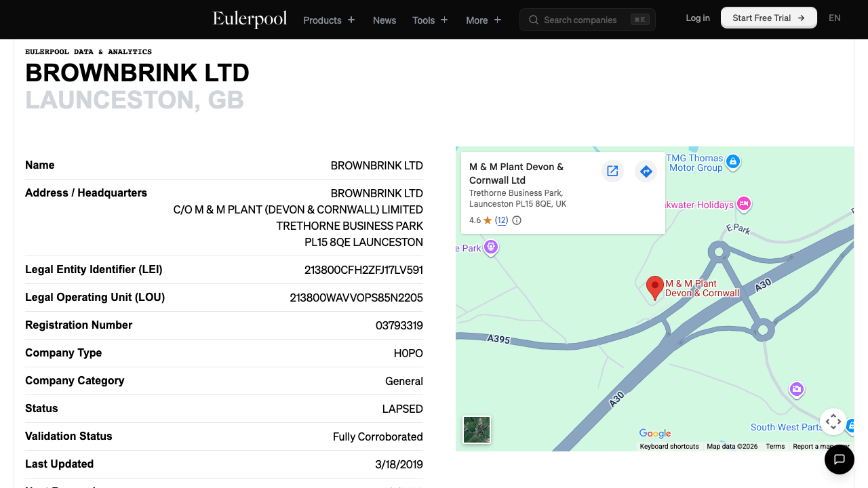Viewport: 868px width, 488px height.
Task: Toggle satellite view using the map thumbnail
Action: pyautogui.click(x=476, y=429)
